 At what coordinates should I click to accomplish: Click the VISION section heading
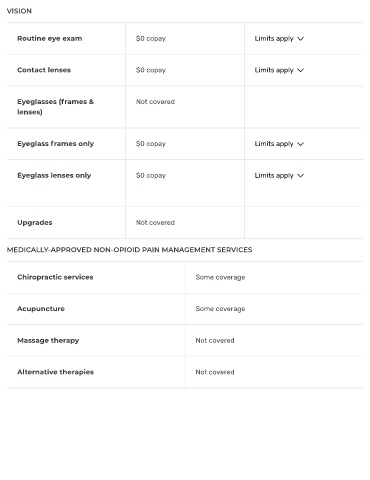tap(19, 11)
